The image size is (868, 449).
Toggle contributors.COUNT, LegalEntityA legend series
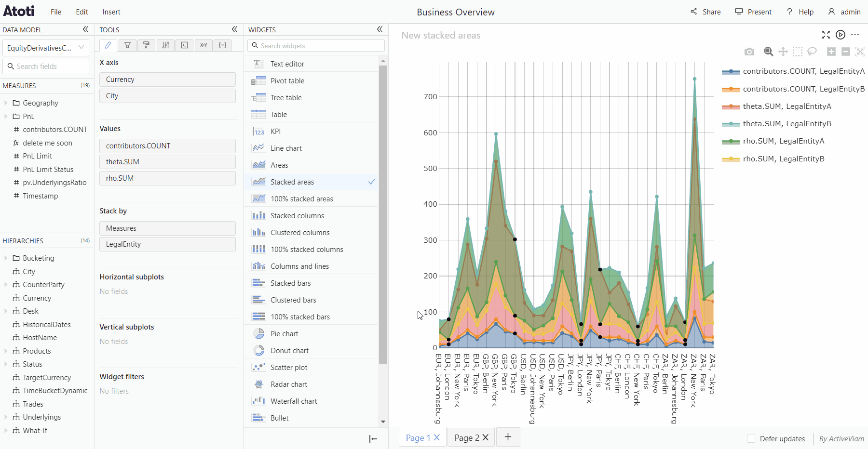coord(793,71)
